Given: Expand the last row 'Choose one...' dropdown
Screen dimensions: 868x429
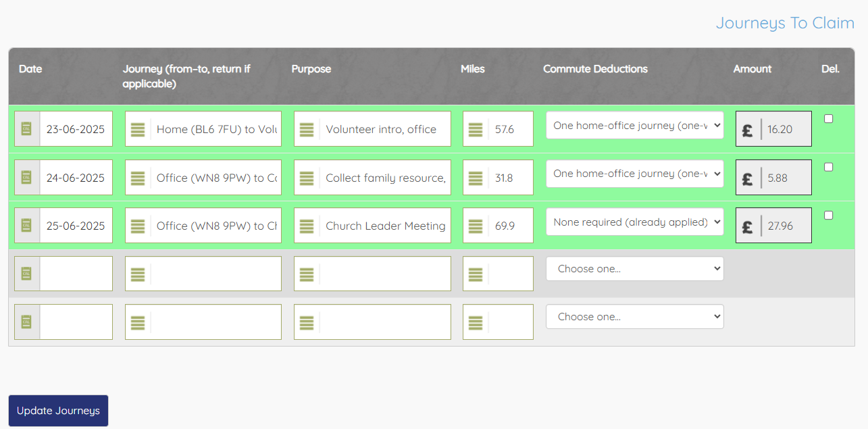Looking at the screenshot, I should click(634, 316).
